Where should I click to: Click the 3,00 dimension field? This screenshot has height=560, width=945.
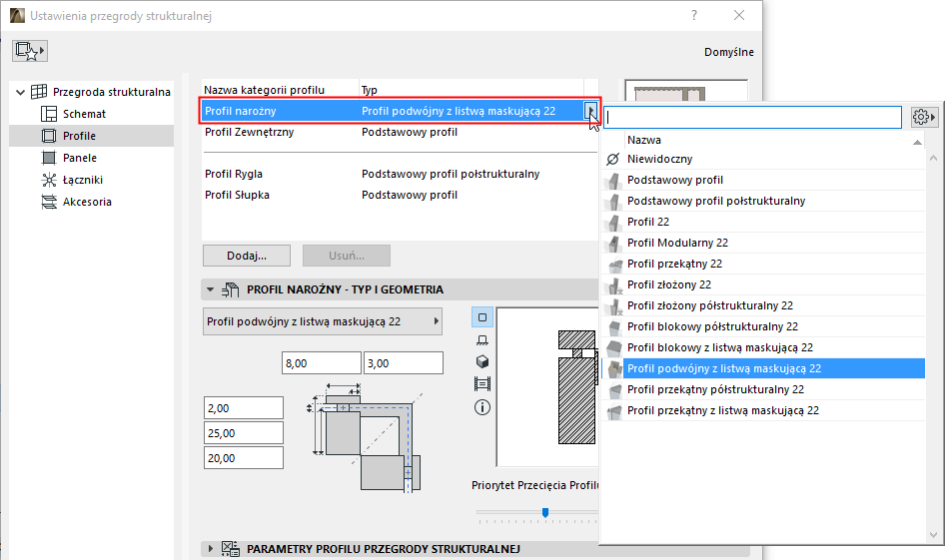pyautogui.click(x=404, y=363)
